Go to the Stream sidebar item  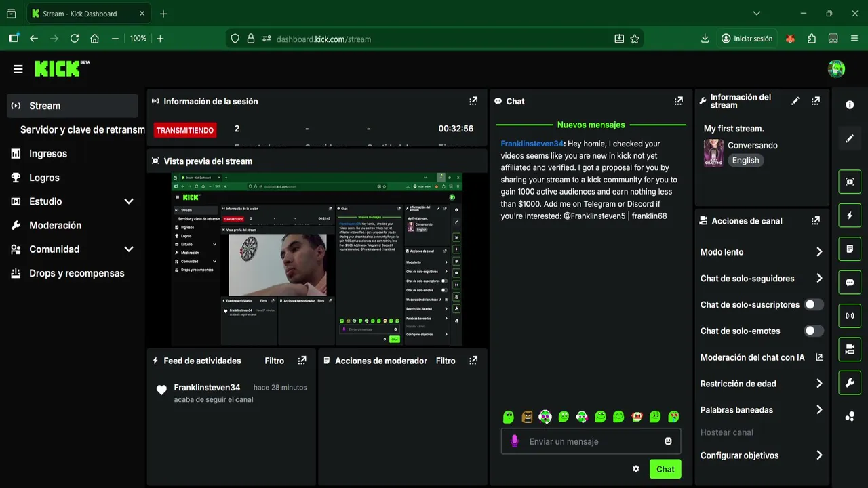(73, 106)
